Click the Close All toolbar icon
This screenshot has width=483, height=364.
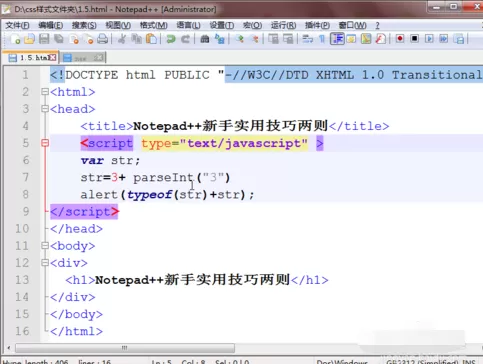point(88,39)
